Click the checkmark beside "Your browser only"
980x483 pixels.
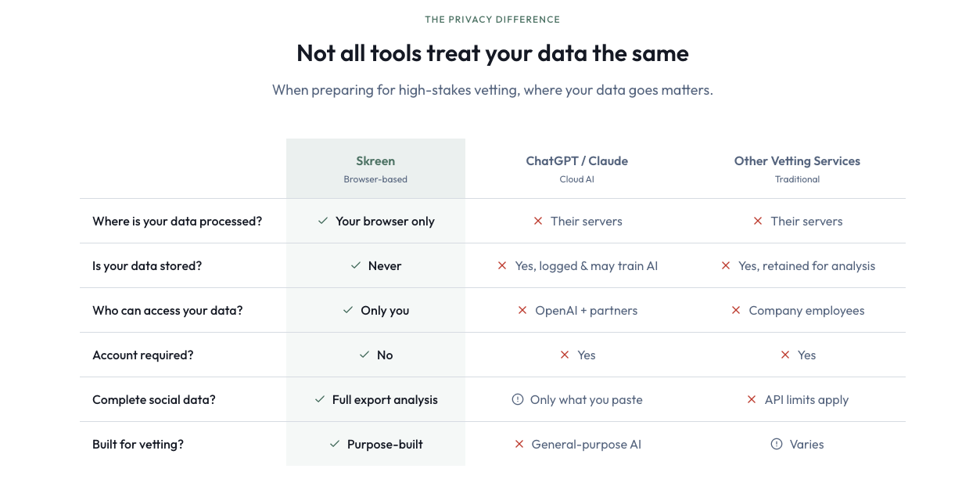pos(323,222)
